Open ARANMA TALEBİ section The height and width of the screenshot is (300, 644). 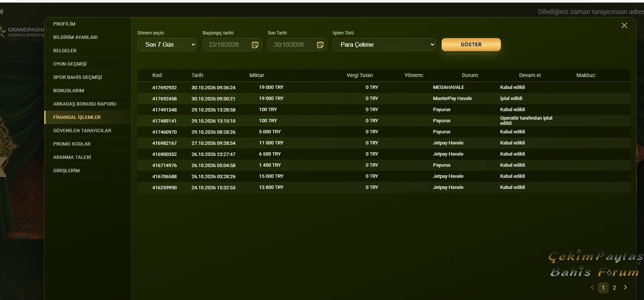click(88, 157)
